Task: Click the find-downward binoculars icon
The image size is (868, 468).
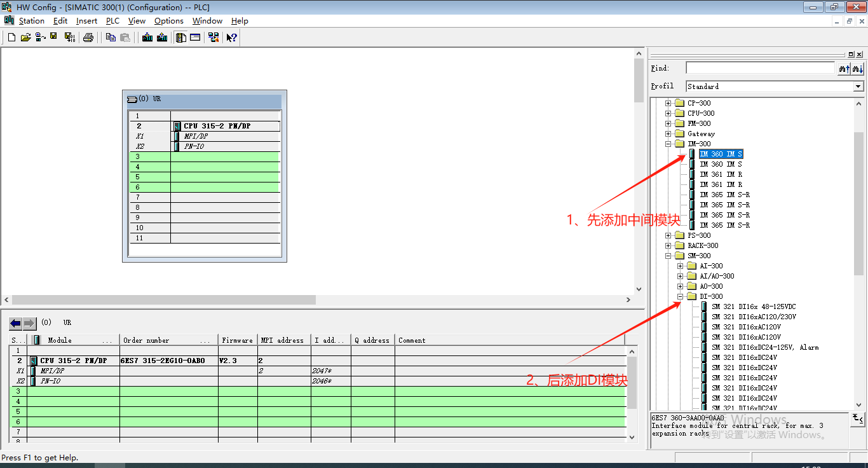Action: (858, 68)
